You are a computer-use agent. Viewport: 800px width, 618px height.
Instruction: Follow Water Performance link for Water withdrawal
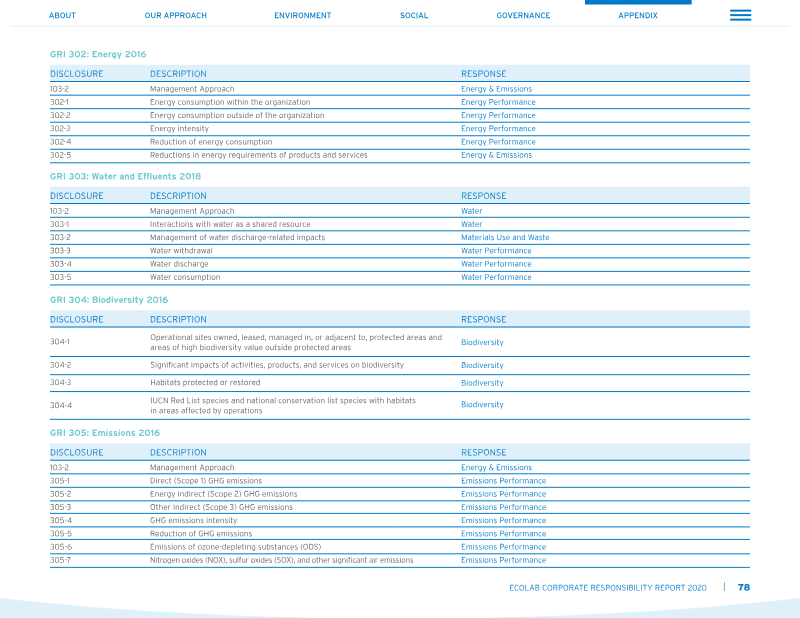(x=496, y=251)
